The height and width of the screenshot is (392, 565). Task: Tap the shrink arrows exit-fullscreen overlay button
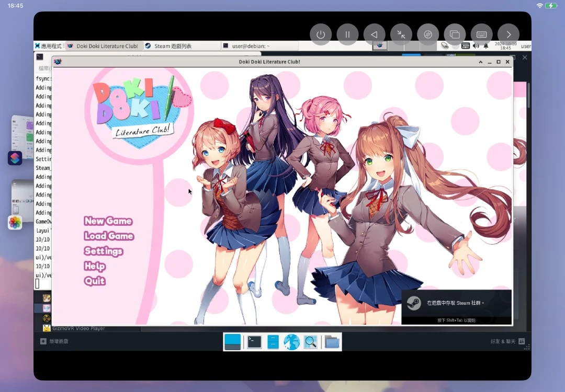coord(401,34)
